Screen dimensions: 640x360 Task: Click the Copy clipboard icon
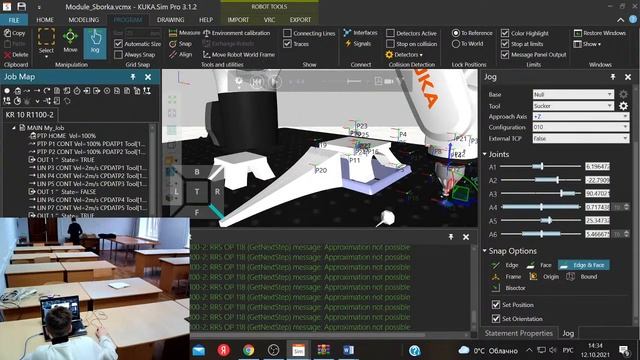coord(15,33)
